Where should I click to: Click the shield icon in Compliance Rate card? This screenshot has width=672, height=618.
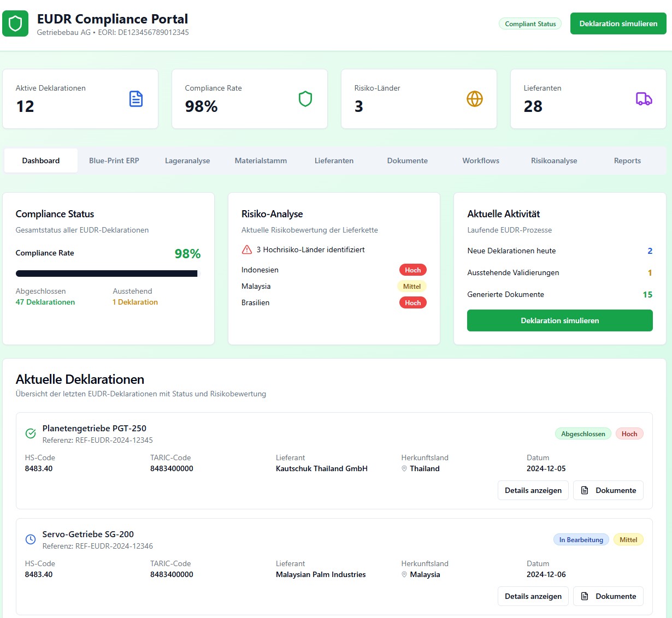(x=305, y=99)
